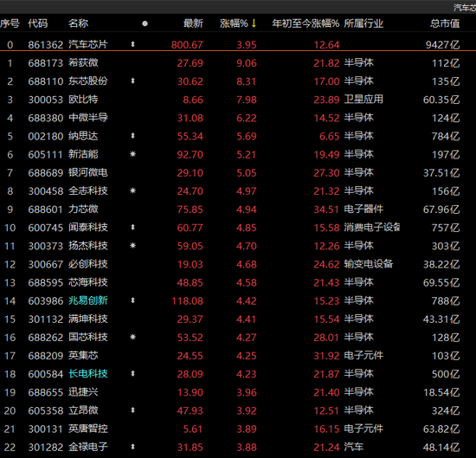Click the 代码 column header
Viewport: 476px width, 458px height.
point(37,23)
